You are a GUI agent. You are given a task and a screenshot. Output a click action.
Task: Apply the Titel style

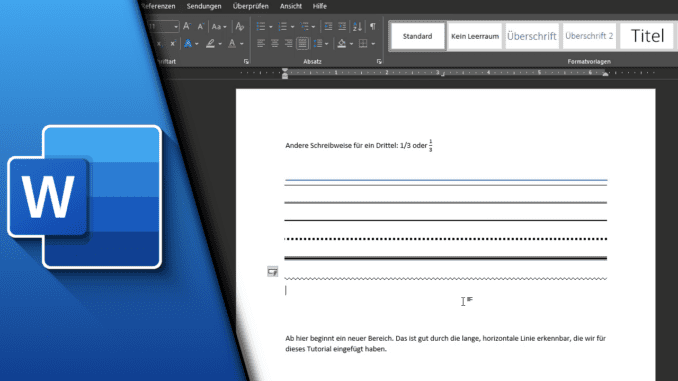pos(647,36)
